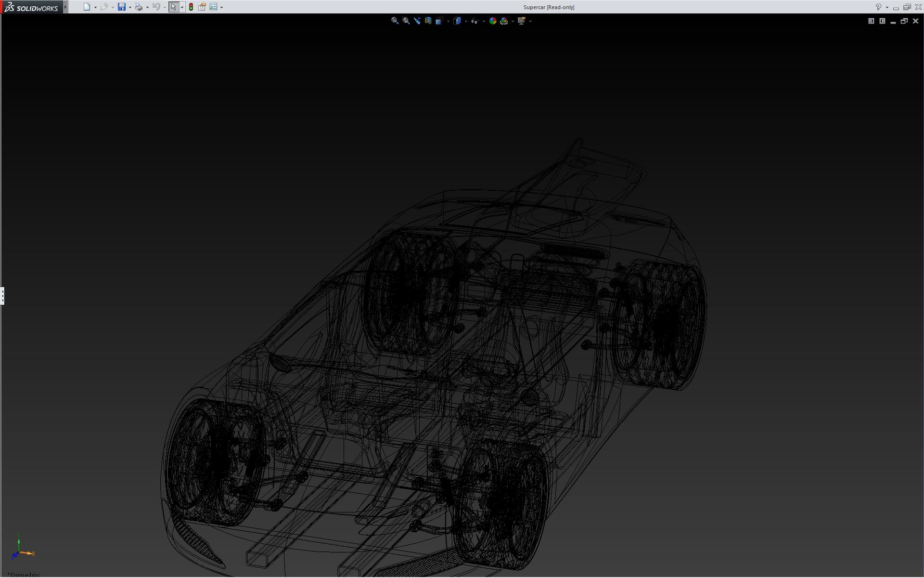This screenshot has width=924, height=578.
Task: Click the Options checklist button
Action: coord(213,7)
